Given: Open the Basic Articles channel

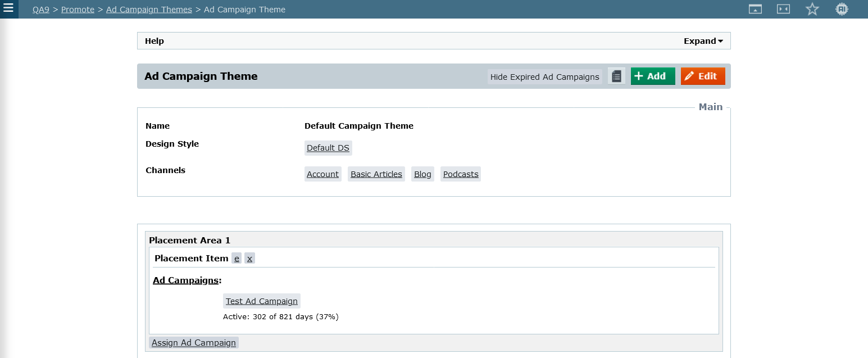Looking at the screenshot, I should click(376, 174).
